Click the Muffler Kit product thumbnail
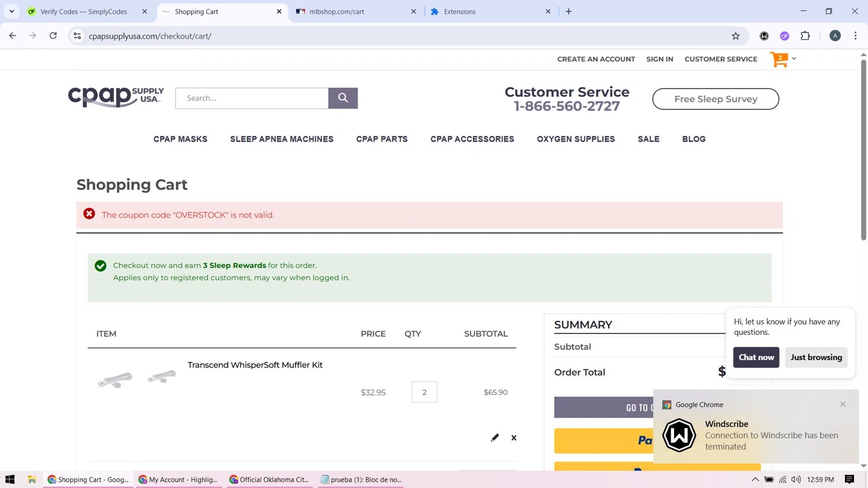This screenshot has height=488, width=868. pyautogui.click(x=137, y=379)
